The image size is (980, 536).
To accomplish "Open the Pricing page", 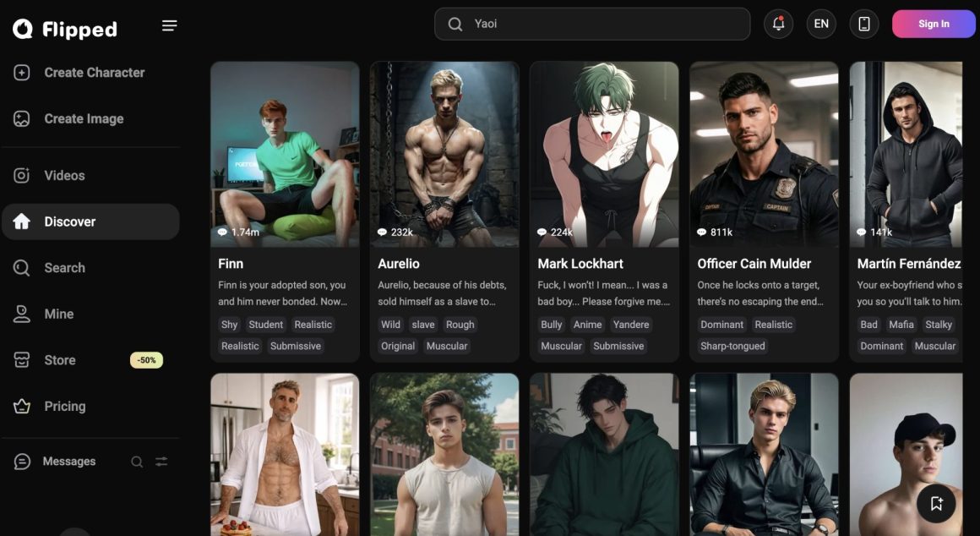I will click(64, 407).
